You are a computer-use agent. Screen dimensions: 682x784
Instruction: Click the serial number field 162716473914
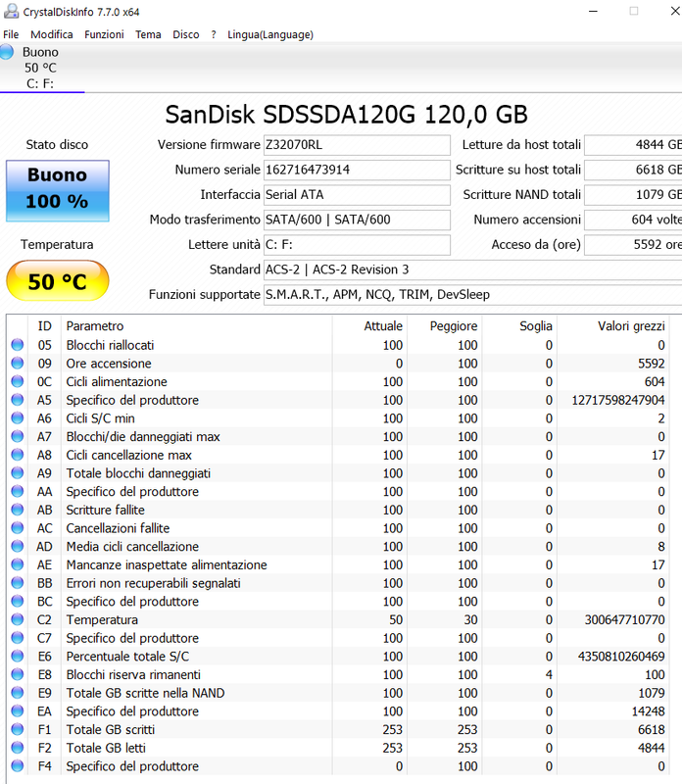pos(357,170)
